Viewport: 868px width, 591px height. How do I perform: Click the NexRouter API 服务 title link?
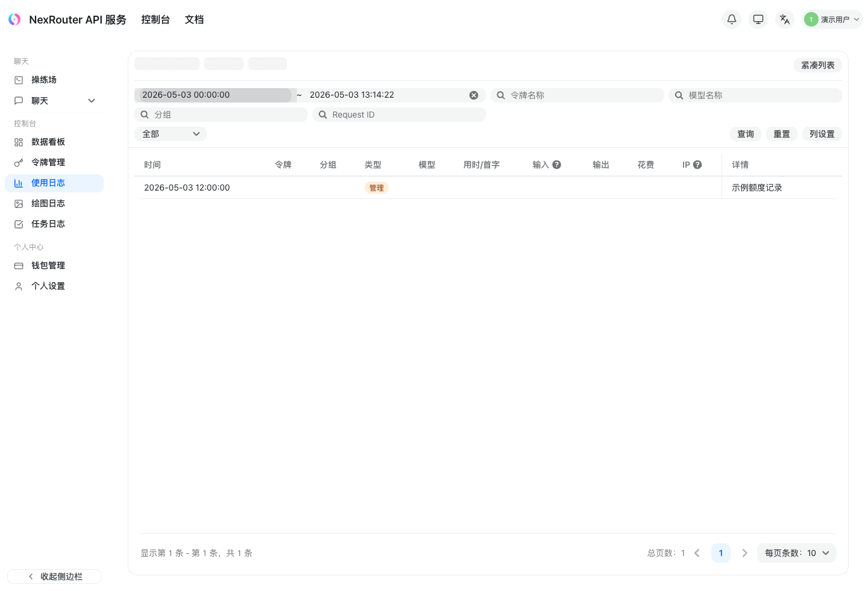pos(78,19)
